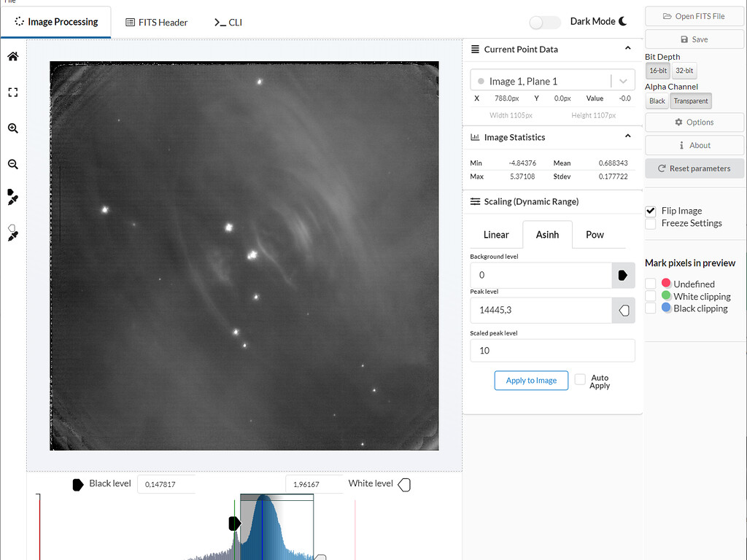Click the background level black marker icon

click(x=623, y=275)
